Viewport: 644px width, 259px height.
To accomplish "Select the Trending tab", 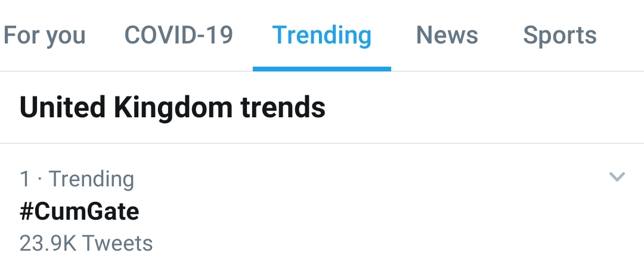I will click(x=321, y=35).
